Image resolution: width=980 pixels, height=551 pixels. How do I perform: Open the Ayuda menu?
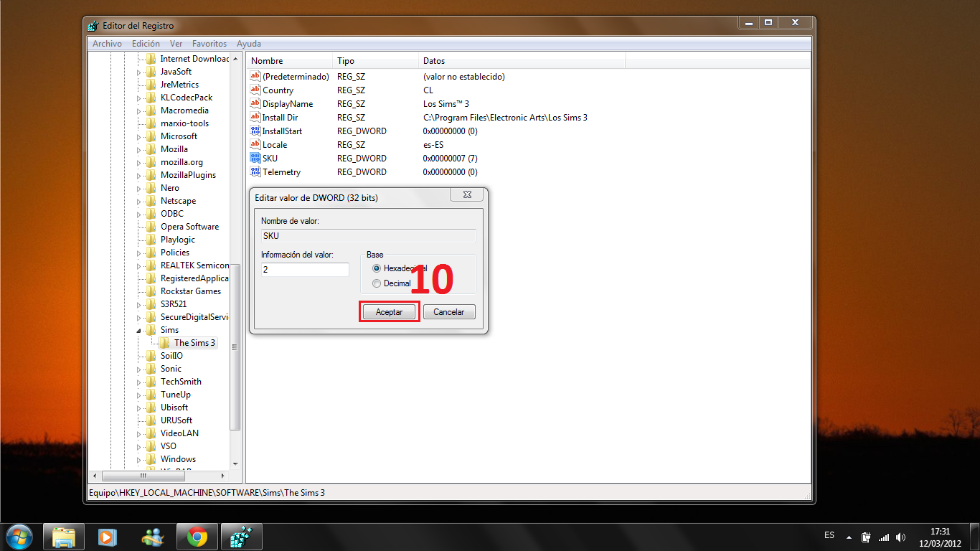(249, 44)
